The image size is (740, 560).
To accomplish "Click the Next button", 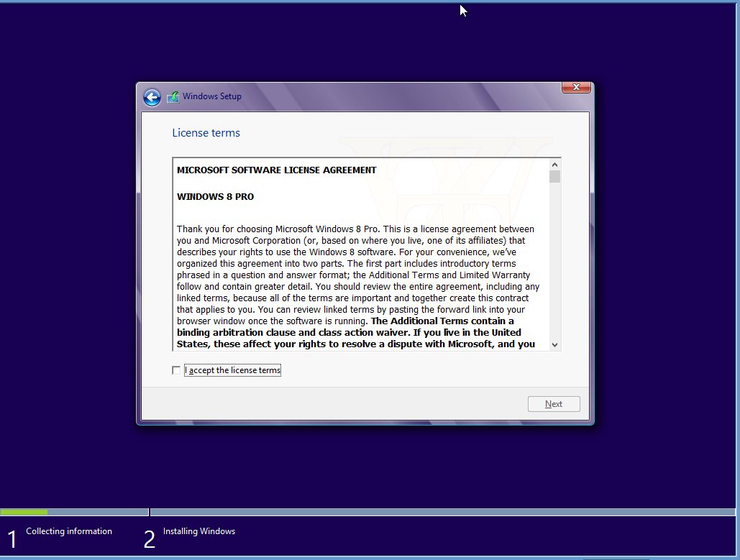I will pos(554,404).
